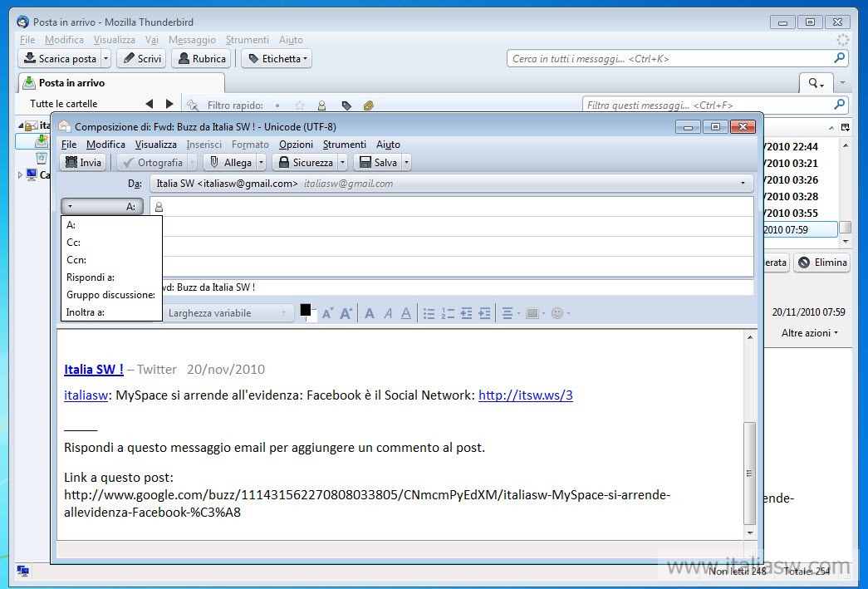Screen dimensions: 868x589
Task: Open the italiasw link in message body
Action: pyautogui.click(x=86, y=395)
